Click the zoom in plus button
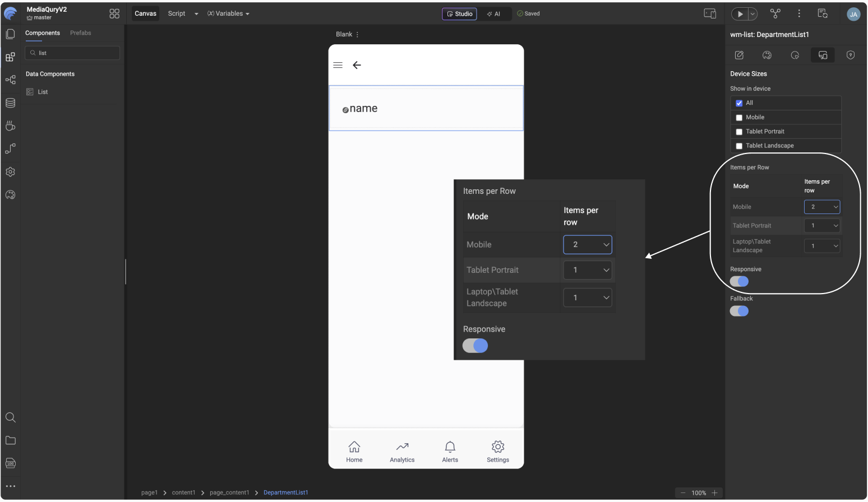This screenshot has height=502, width=868. click(x=714, y=493)
